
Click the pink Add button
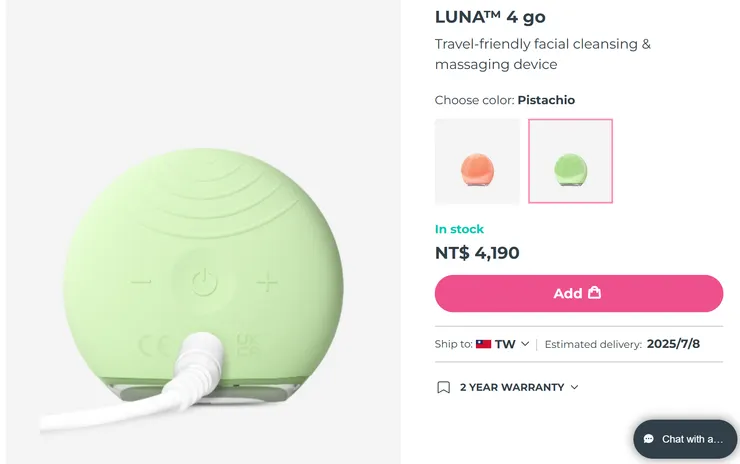coord(578,293)
